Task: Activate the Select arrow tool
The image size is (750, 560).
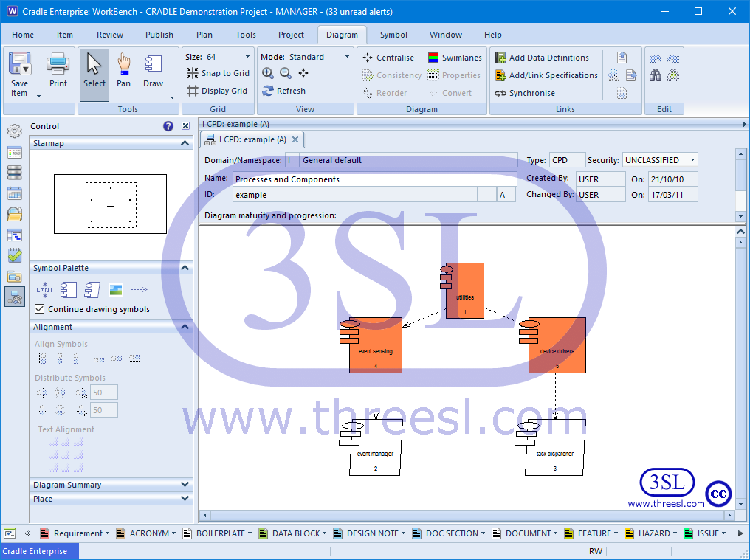Action: click(94, 75)
